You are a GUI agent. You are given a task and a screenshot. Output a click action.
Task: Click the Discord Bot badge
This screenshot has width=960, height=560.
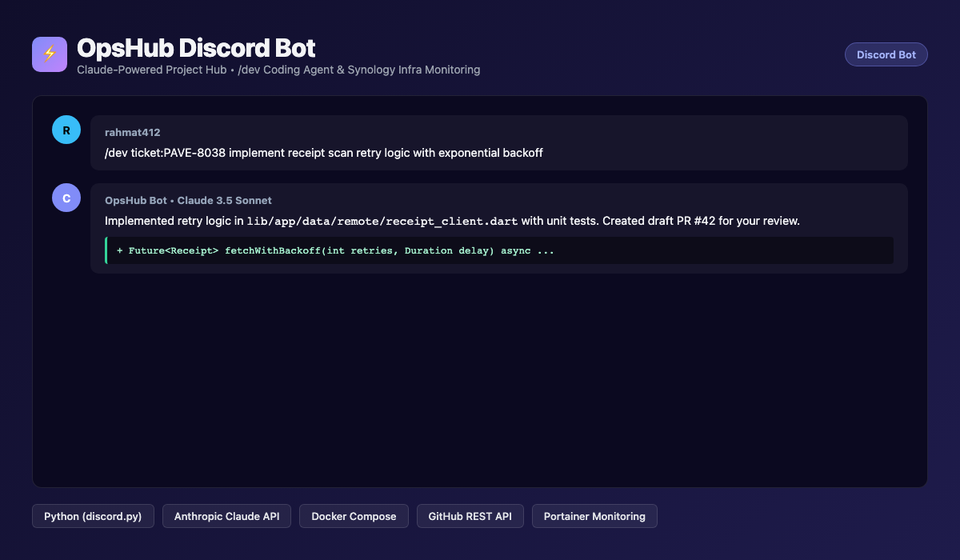tap(886, 54)
